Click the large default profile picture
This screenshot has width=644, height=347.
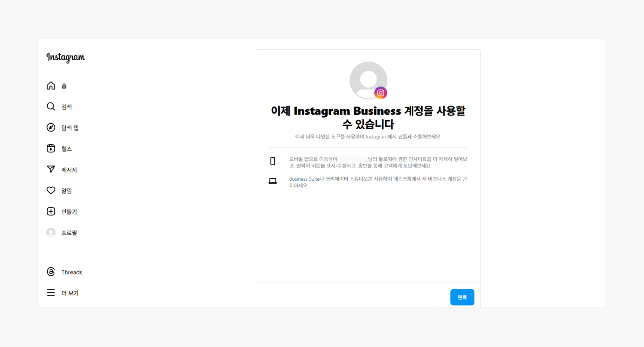[368, 80]
